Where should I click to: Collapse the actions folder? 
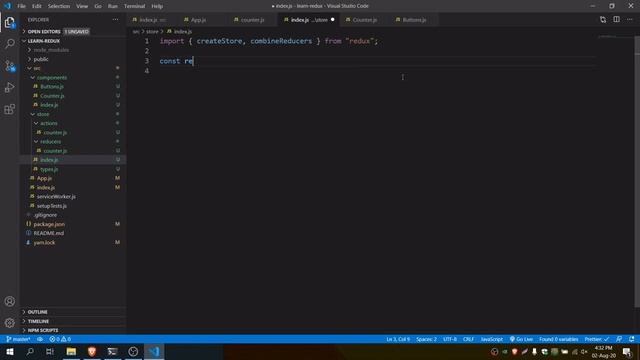point(49,123)
